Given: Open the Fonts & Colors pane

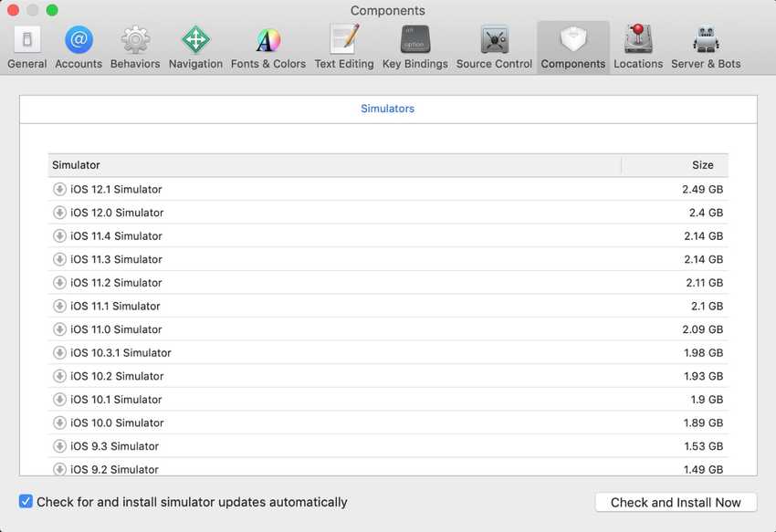Looking at the screenshot, I should point(268,48).
